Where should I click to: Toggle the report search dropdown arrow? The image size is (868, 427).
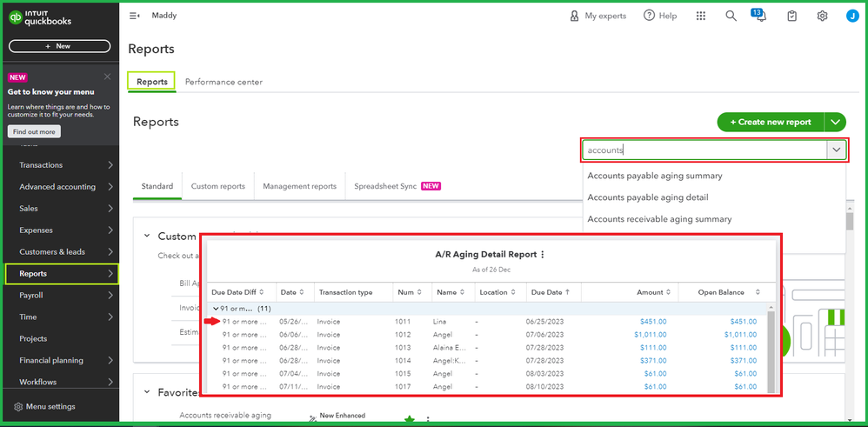(x=837, y=150)
